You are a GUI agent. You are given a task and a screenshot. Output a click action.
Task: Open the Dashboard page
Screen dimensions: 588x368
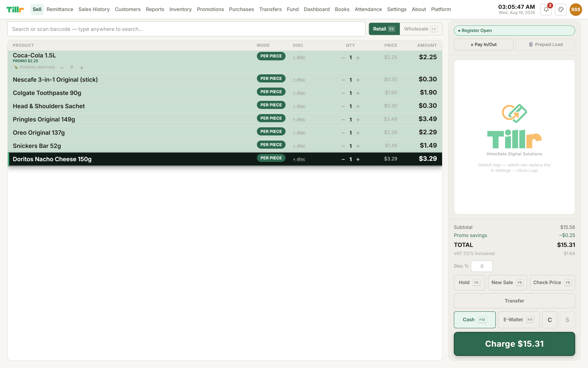point(317,9)
